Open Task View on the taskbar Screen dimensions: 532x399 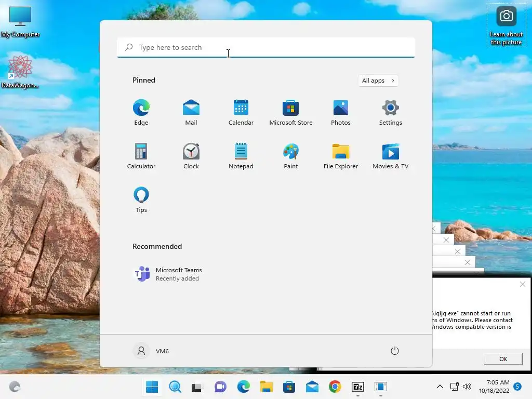tap(197, 387)
